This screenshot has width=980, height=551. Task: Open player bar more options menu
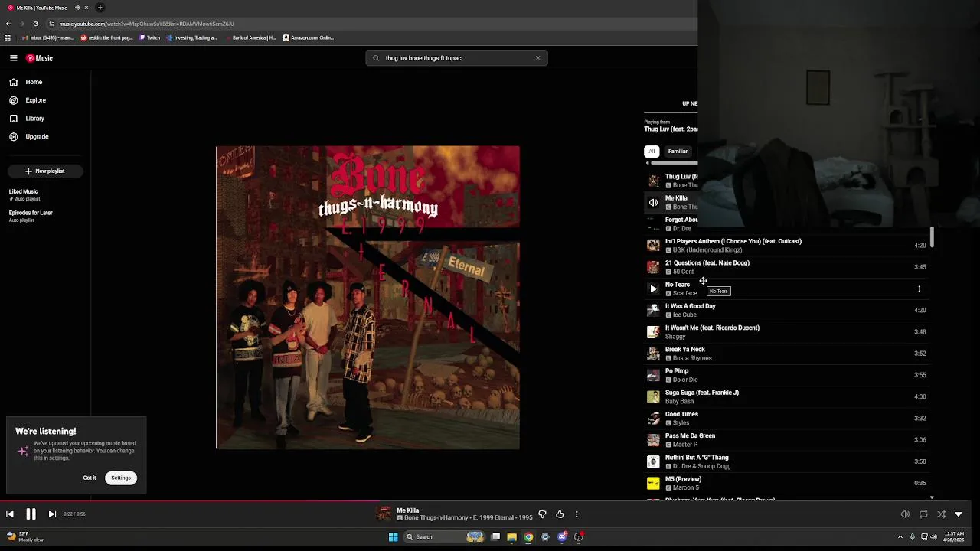577,514
